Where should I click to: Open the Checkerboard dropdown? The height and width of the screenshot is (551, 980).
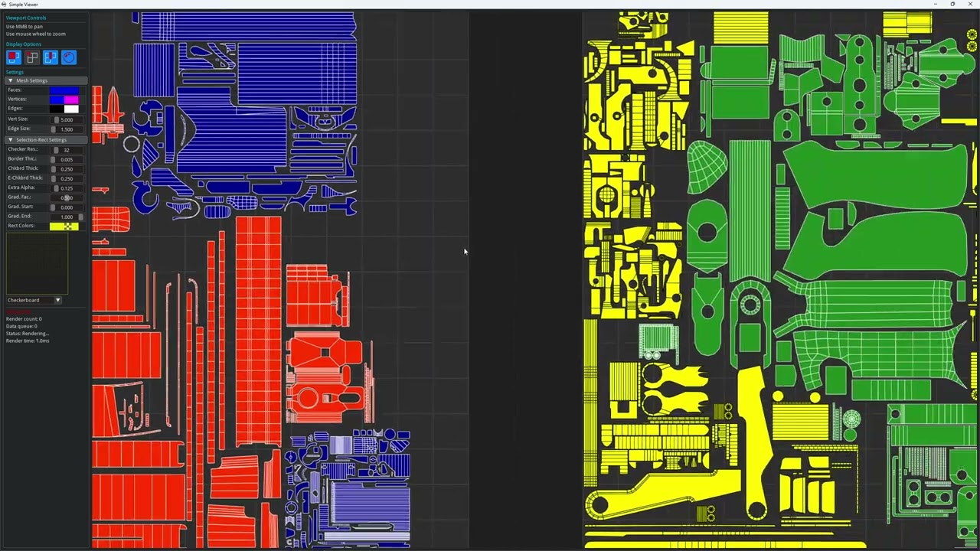tap(34, 300)
